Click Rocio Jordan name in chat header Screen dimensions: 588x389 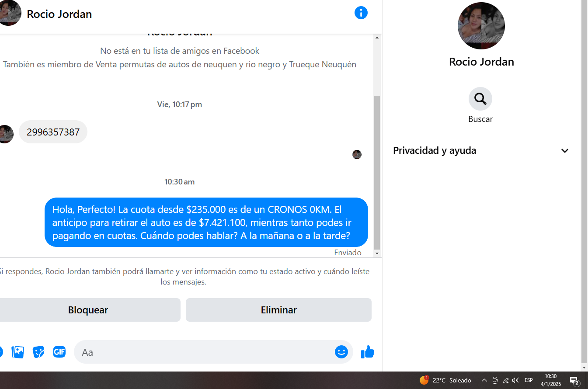tap(59, 14)
